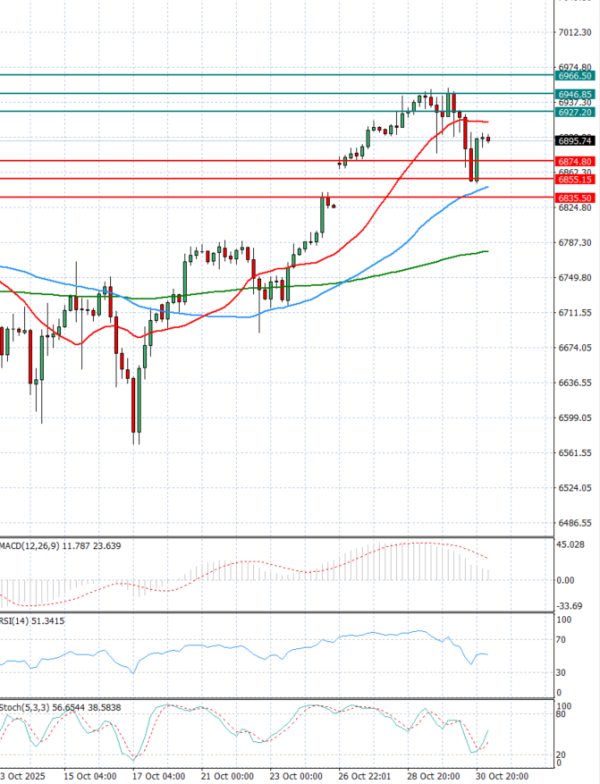600x784 pixels.
Task: Select the 6946.85 resistance level label
Action: pyautogui.click(x=576, y=93)
